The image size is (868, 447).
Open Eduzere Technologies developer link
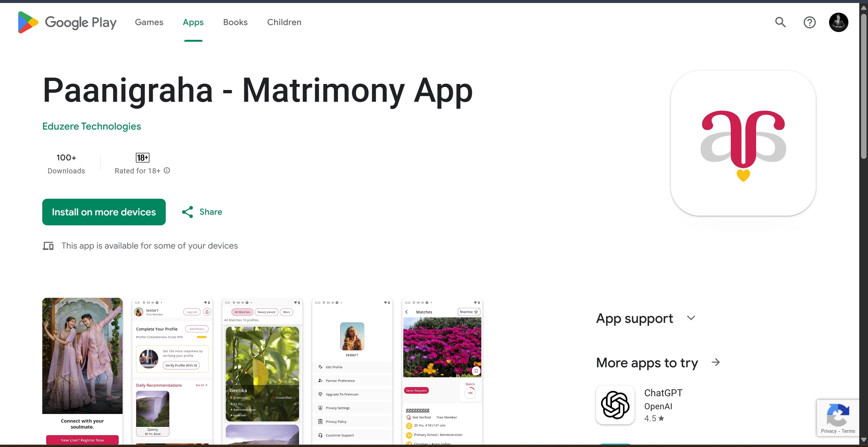[92, 126]
